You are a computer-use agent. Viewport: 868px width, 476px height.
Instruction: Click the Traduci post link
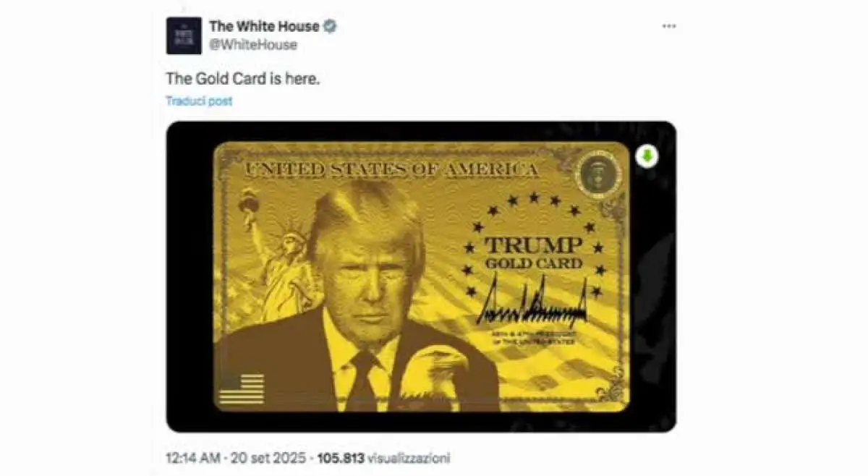(x=199, y=101)
